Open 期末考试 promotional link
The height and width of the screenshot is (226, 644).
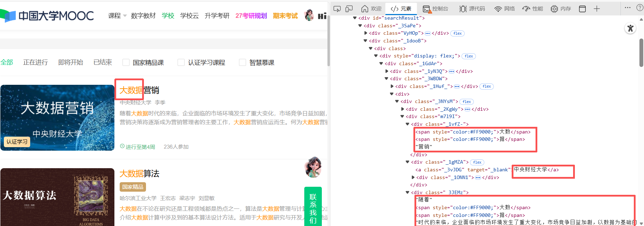[x=285, y=16]
